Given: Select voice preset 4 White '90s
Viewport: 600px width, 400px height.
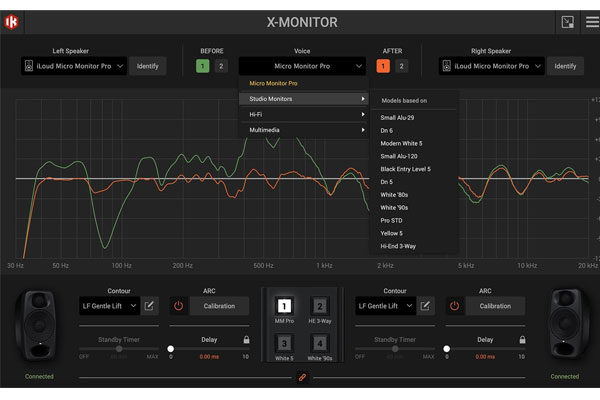Looking at the screenshot, I should point(320,343).
